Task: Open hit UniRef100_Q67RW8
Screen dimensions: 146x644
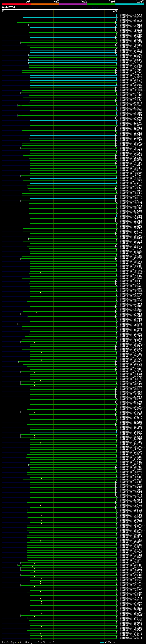Action: [x=131, y=37]
